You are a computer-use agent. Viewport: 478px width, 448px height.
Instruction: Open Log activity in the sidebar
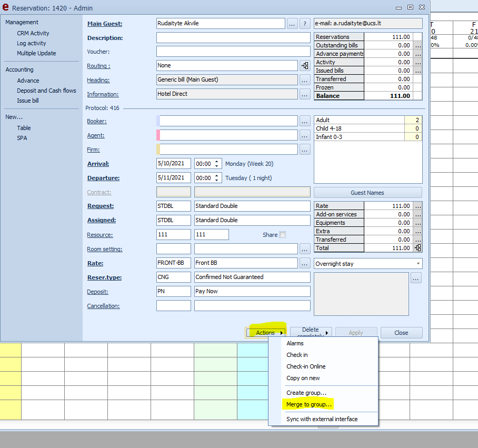pyautogui.click(x=32, y=43)
